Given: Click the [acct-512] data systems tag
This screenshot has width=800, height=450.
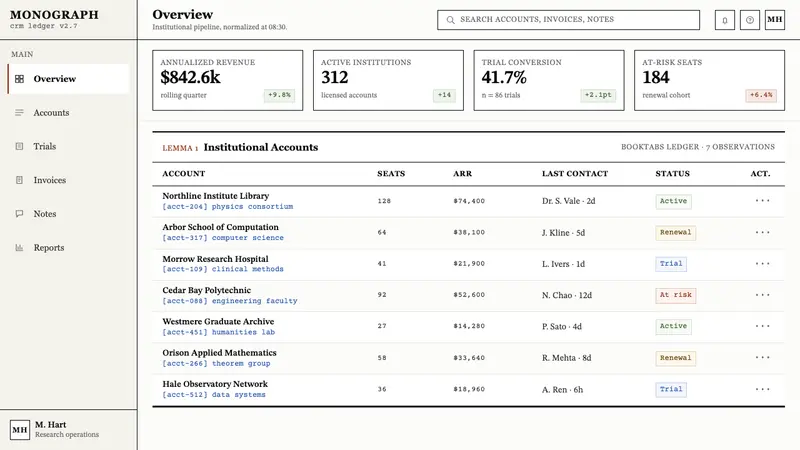Looking at the screenshot, I should point(214,395).
